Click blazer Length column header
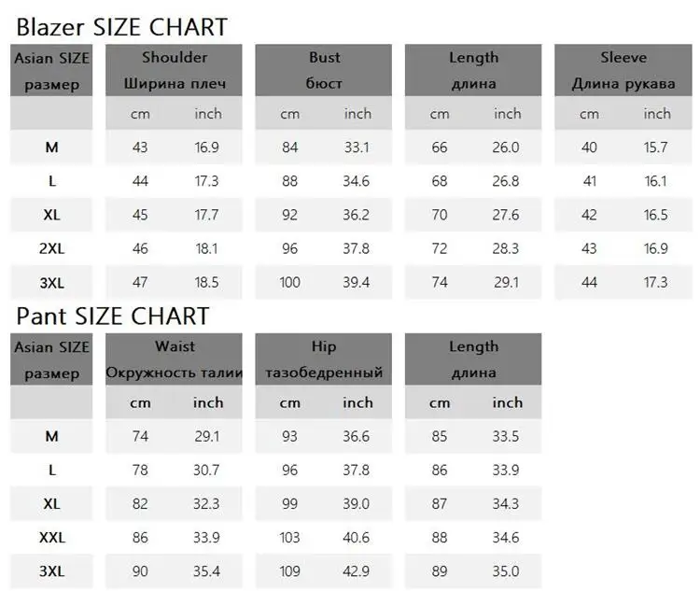This screenshot has width=700, height=591. pyautogui.click(x=473, y=70)
